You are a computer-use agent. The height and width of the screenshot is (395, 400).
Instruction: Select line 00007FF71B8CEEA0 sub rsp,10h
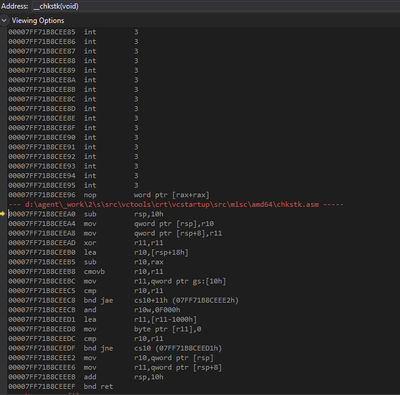click(x=86, y=214)
